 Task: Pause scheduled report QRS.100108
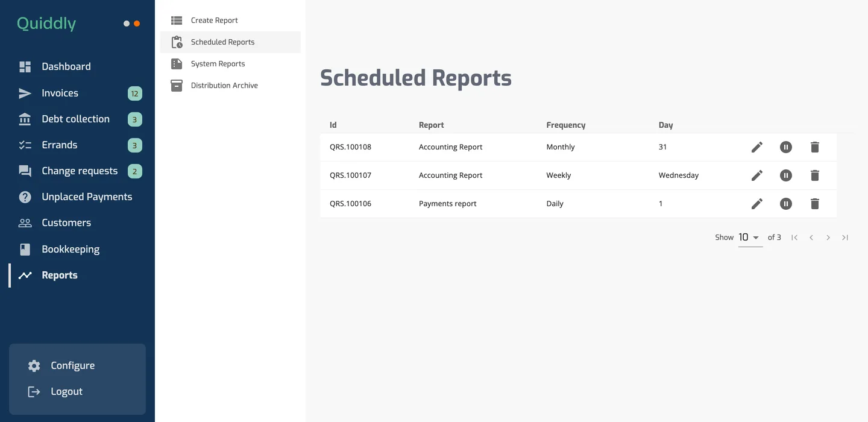pyautogui.click(x=786, y=147)
